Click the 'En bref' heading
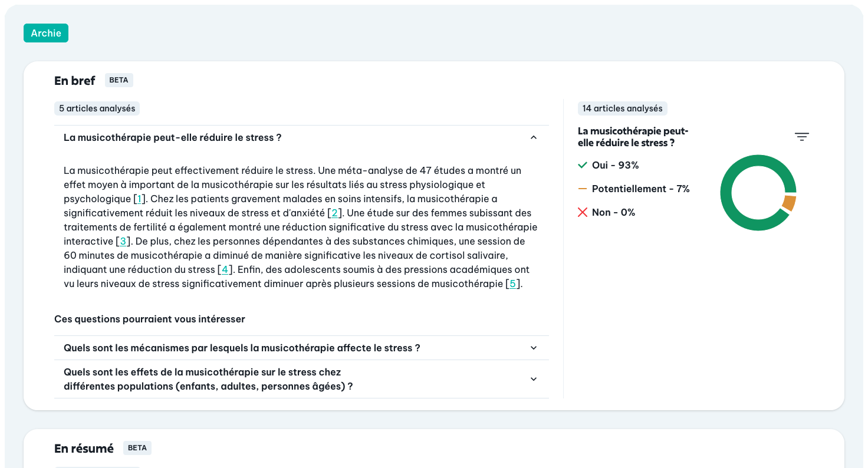The image size is (868, 468). [74, 81]
